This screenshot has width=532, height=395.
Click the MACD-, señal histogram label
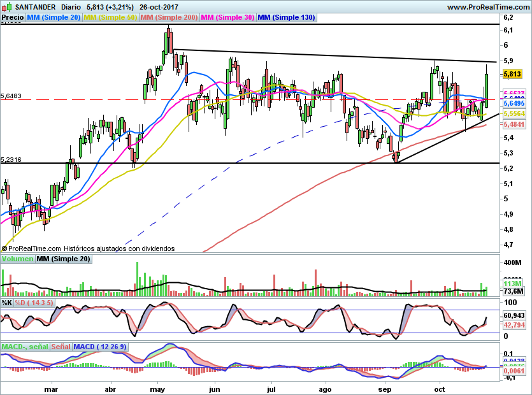tap(24, 347)
